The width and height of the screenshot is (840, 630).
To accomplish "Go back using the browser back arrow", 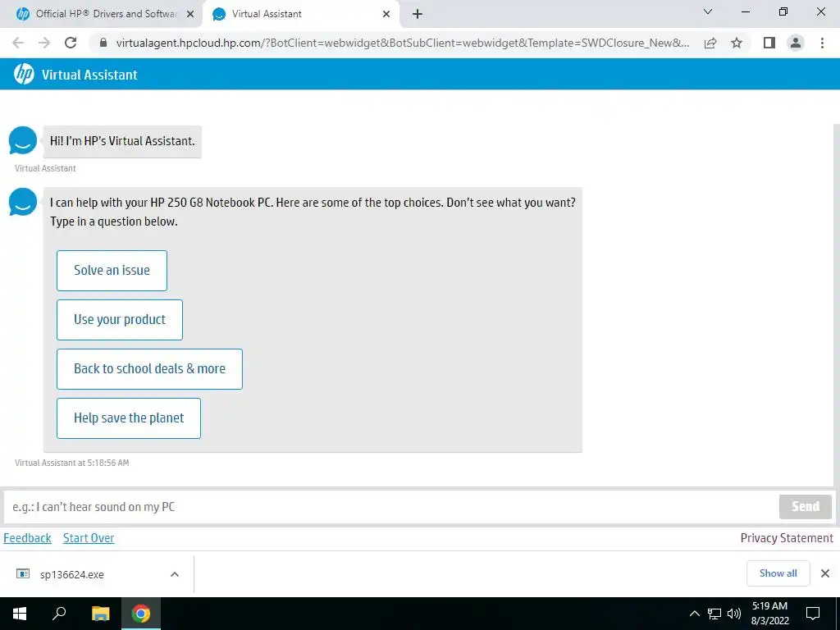I will [x=18, y=43].
